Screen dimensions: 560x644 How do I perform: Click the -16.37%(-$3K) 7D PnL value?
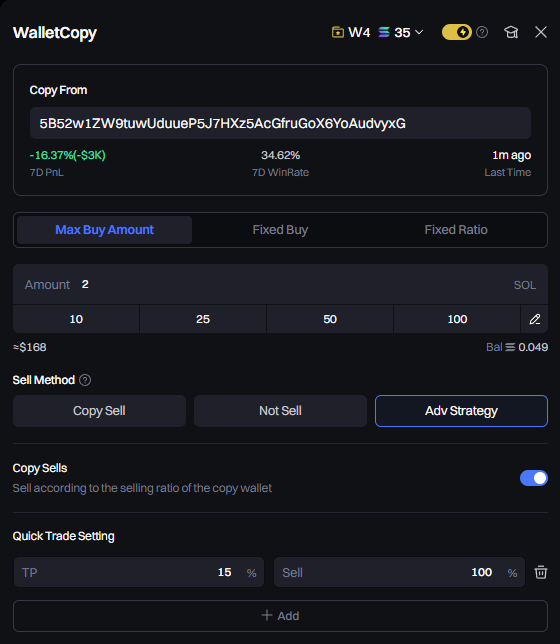[x=68, y=155]
